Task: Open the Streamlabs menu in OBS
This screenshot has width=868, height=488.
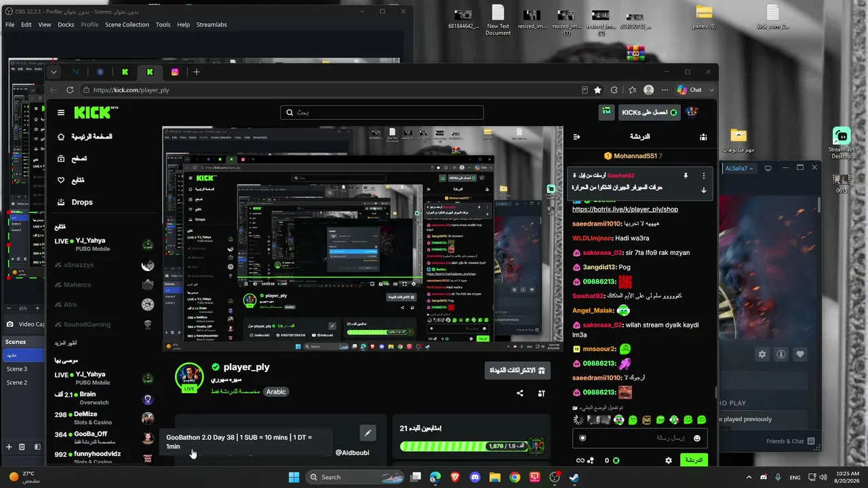Action: [212, 24]
